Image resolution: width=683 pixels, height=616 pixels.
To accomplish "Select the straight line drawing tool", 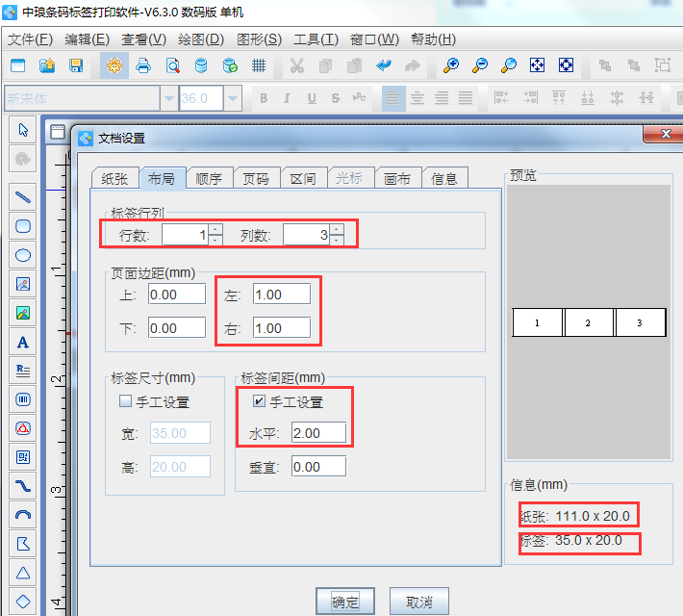I will 23,196.
